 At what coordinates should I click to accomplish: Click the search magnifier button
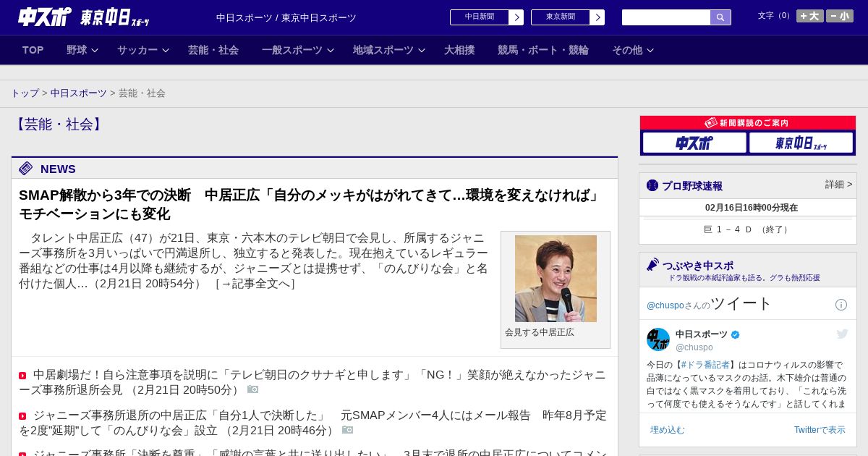[x=720, y=17]
